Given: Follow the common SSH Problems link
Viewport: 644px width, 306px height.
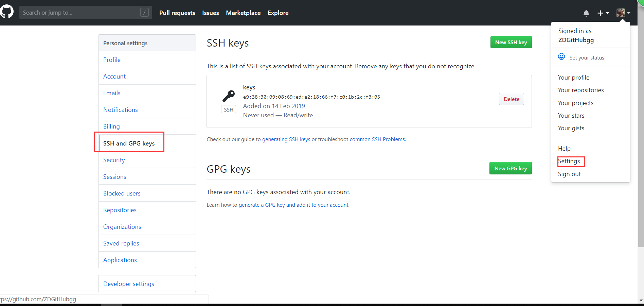Looking at the screenshot, I should [x=377, y=139].
